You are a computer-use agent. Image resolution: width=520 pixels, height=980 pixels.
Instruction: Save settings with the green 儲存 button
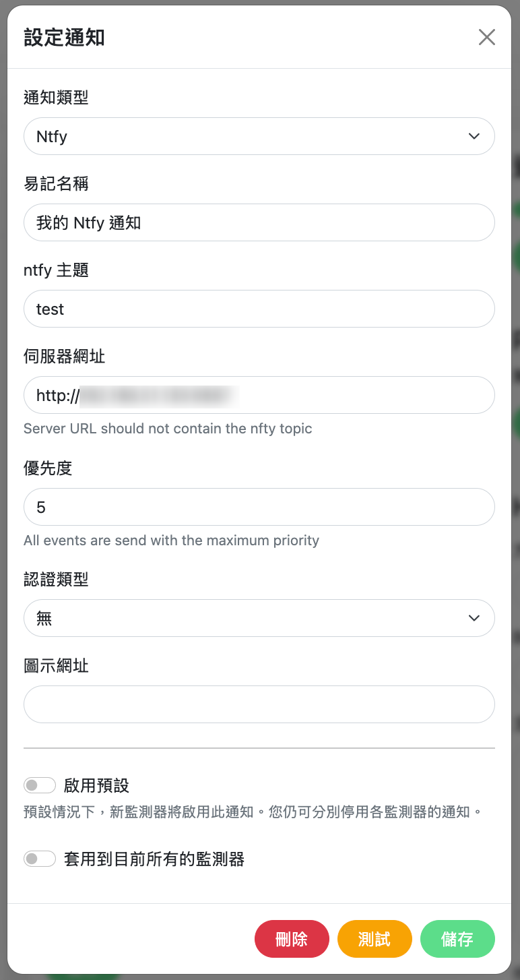click(457, 939)
